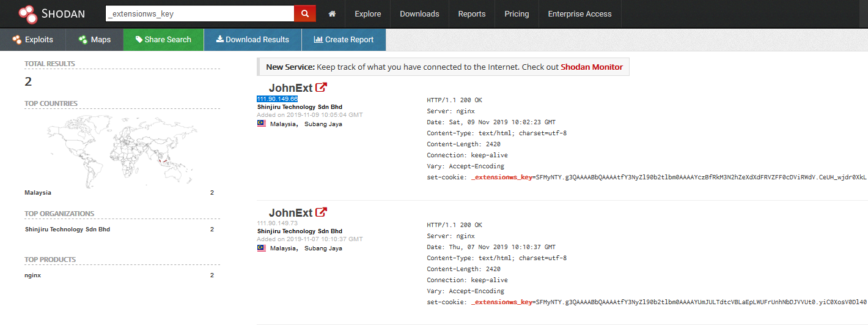
Task: Click the TOP COUNTRIES heading
Action: [x=51, y=103]
